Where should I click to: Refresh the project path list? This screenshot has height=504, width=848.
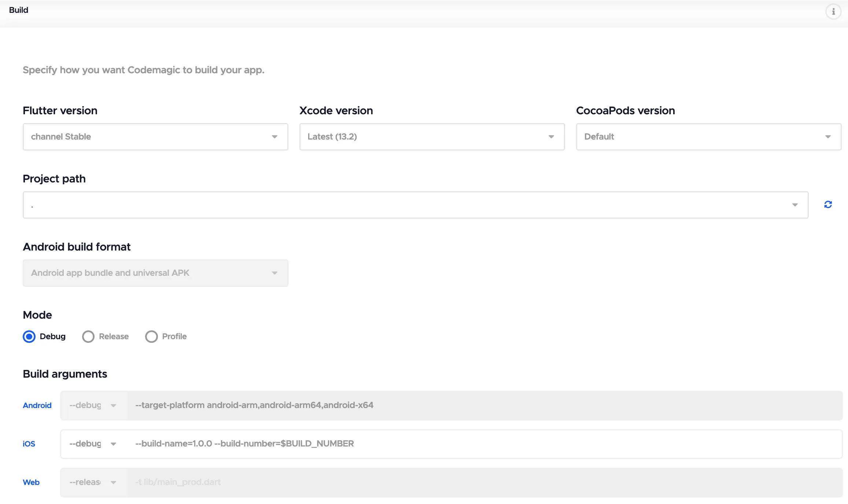(x=828, y=204)
